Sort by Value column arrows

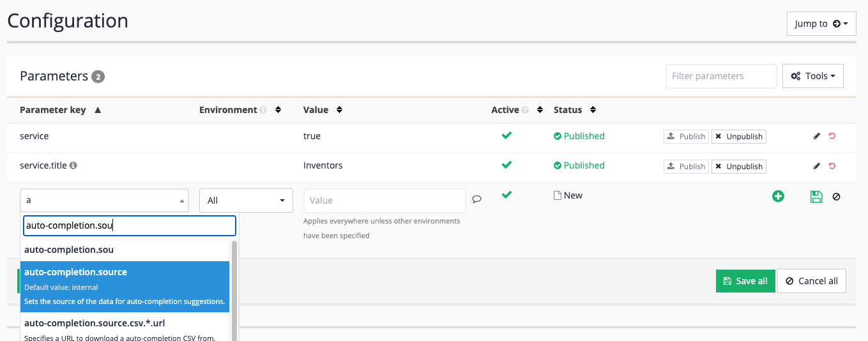[x=339, y=110]
